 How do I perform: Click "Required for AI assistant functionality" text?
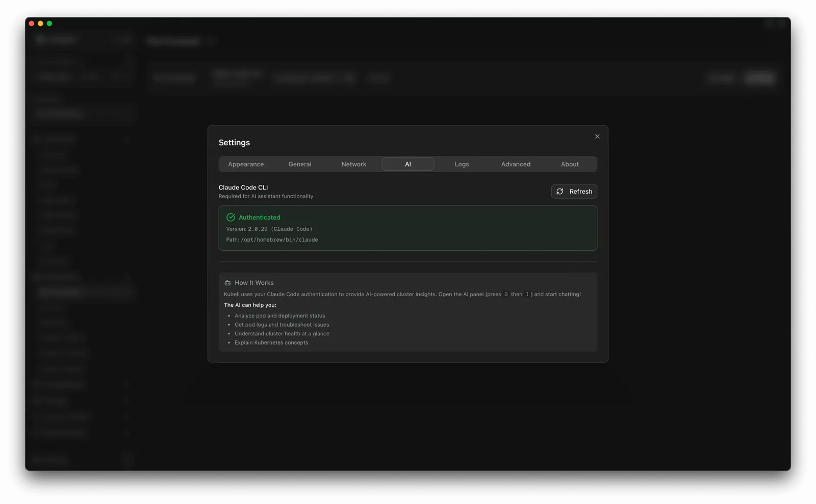[266, 196]
